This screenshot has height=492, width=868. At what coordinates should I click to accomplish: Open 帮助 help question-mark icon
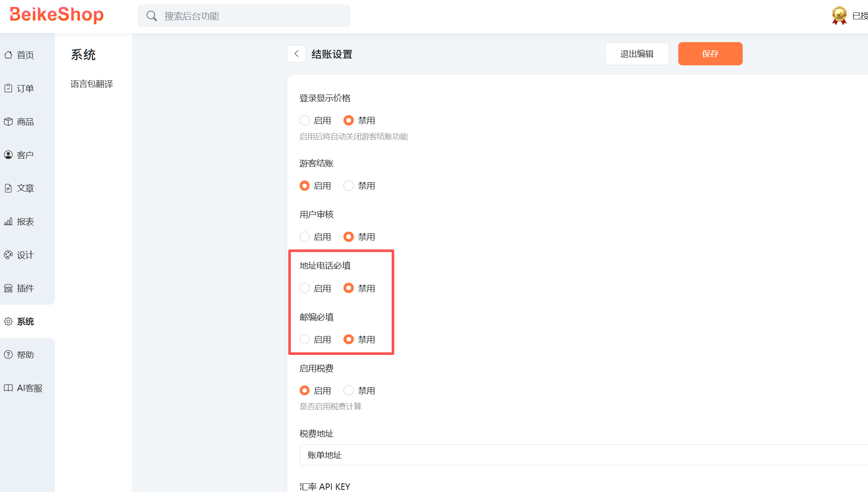point(8,354)
